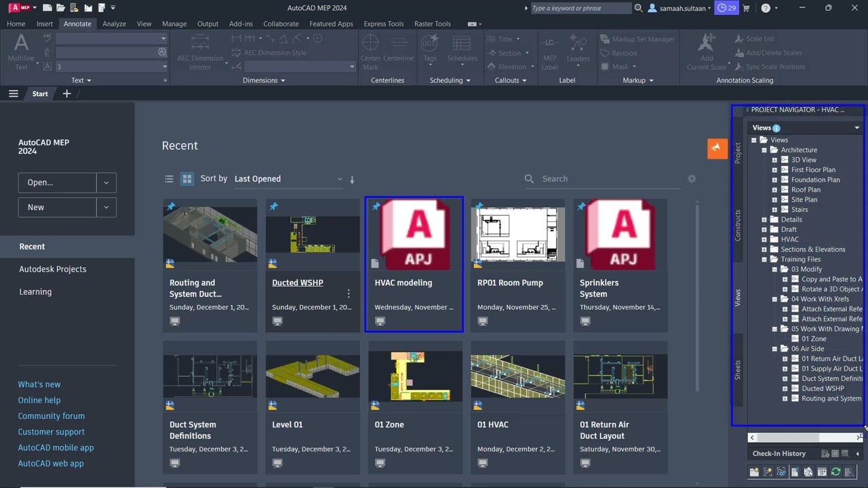Click the Leaders tool
Image resolution: width=868 pixels, height=488 pixels.
pos(578,52)
